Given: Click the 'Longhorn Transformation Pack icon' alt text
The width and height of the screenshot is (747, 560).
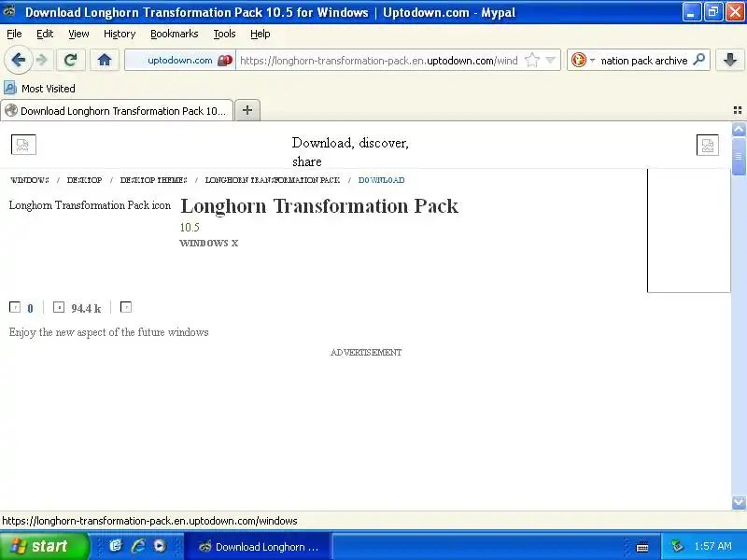Looking at the screenshot, I should pos(90,205).
